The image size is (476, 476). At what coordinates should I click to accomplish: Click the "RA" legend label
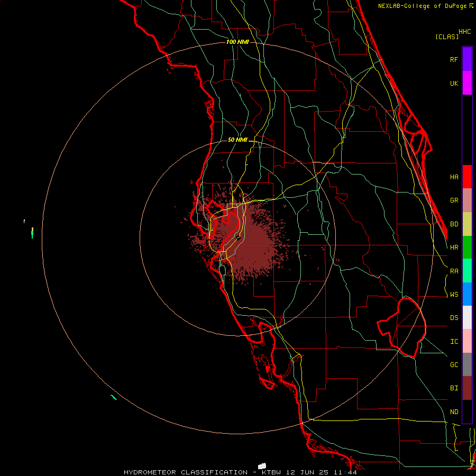tap(454, 271)
